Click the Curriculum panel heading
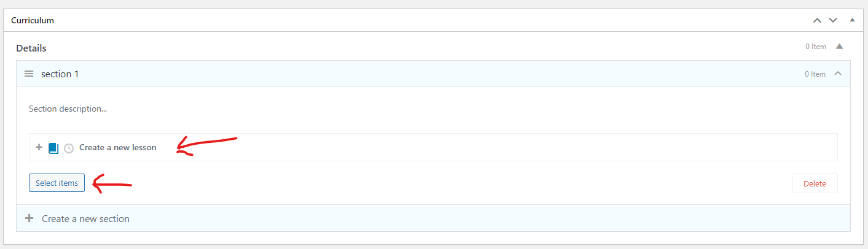 (33, 20)
